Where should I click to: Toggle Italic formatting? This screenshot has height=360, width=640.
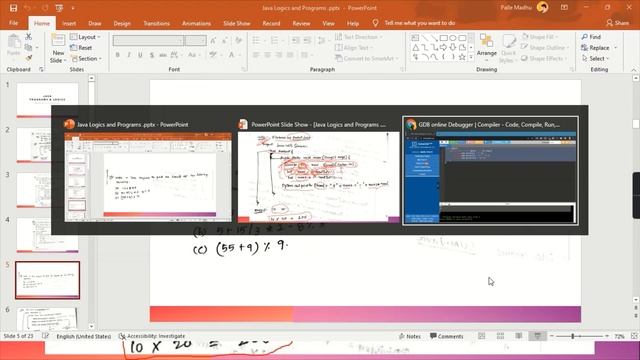click(x=129, y=54)
